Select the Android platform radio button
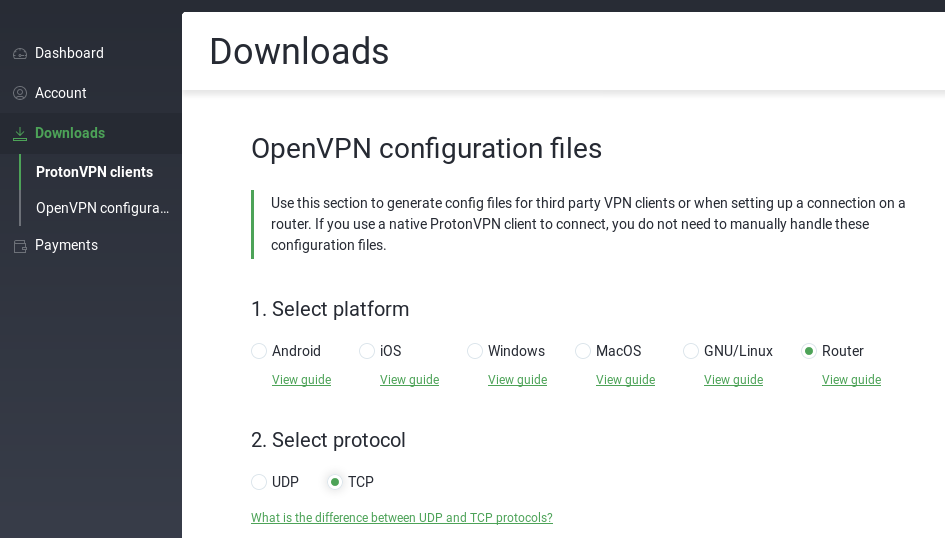Screen dimensions: 945x538 click(x=259, y=351)
